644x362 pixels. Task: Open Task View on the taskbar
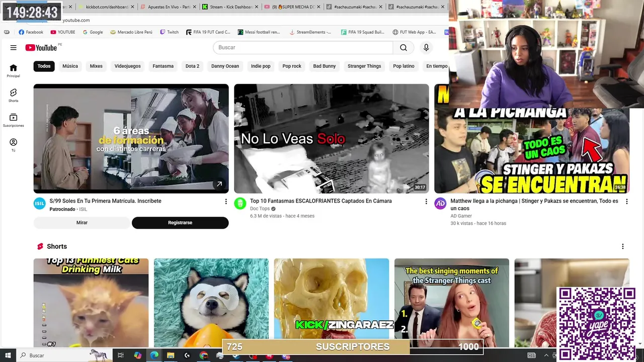click(x=121, y=355)
